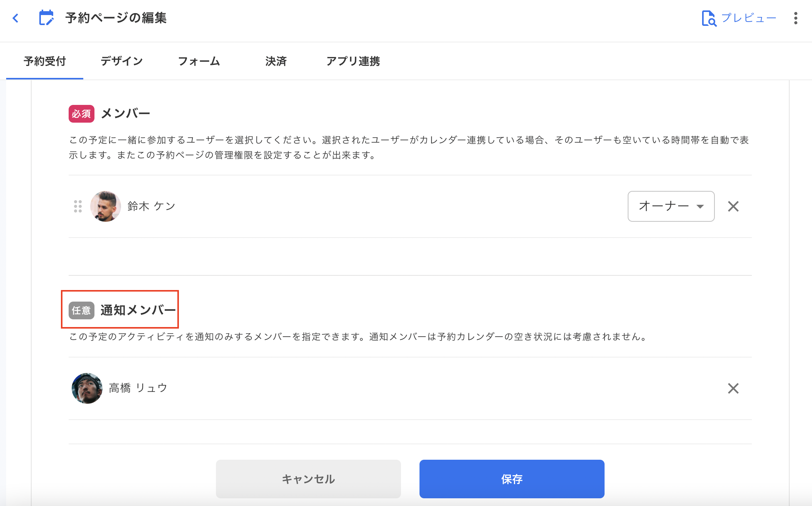This screenshot has height=506, width=812.
Task: Remove member 鈴木 ケン with X icon
Action: [733, 206]
